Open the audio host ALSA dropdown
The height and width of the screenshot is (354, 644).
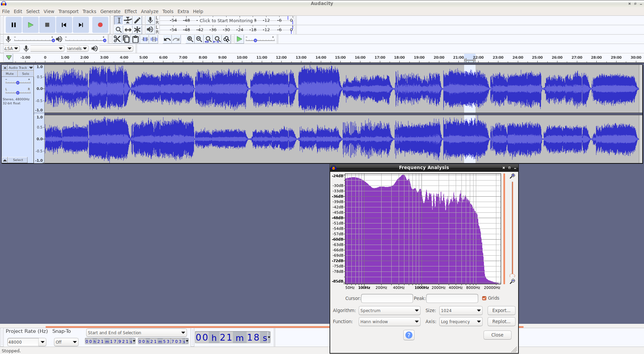[12, 49]
